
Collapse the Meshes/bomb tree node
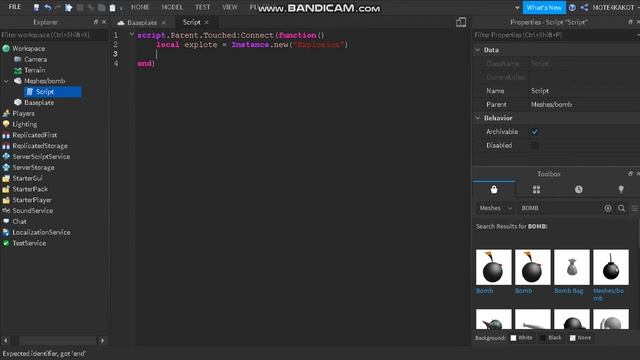[6, 81]
